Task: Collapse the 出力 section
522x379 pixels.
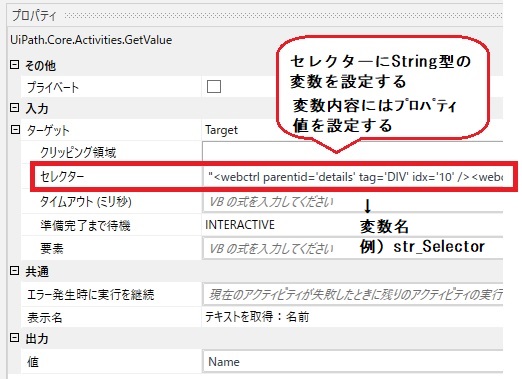Action: (x=14, y=338)
